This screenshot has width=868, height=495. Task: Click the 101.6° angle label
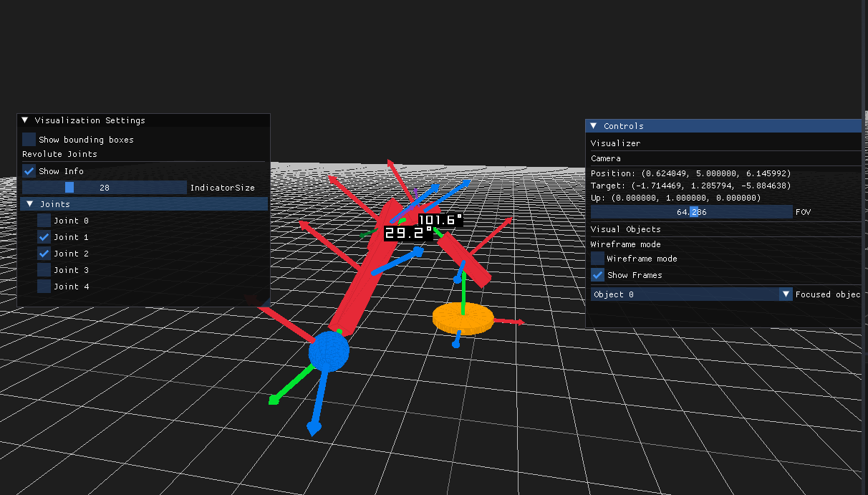click(440, 220)
